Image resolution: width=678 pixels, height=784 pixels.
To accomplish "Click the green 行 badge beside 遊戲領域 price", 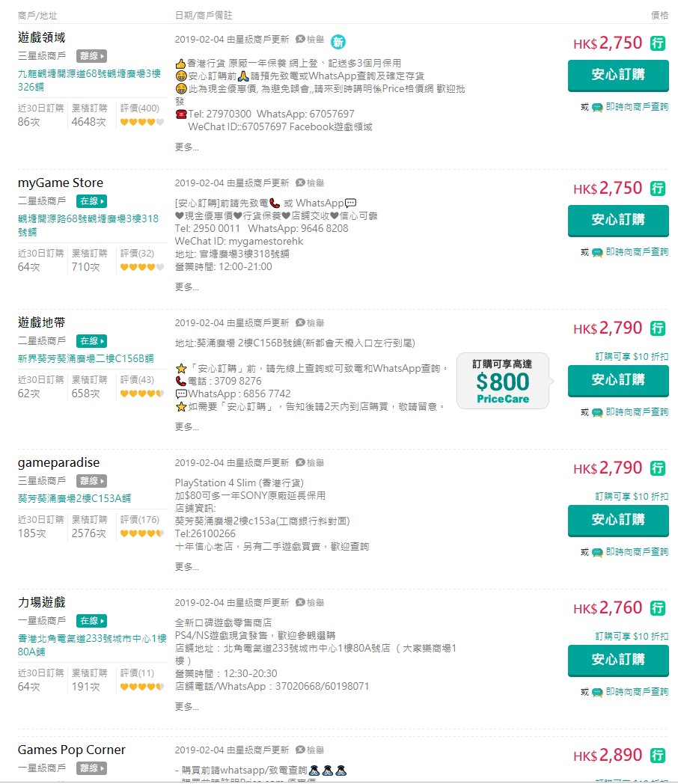I will click(x=658, y=43).
